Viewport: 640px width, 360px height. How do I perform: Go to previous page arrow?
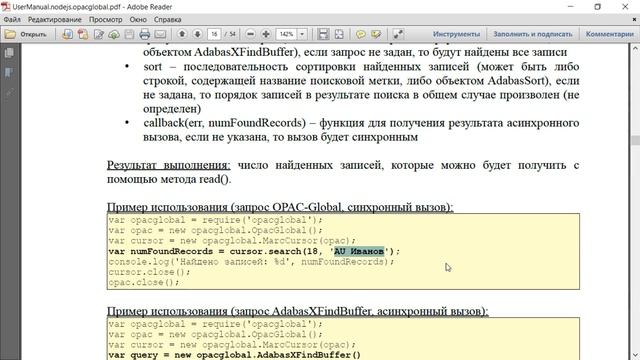[x=182, y=34]
